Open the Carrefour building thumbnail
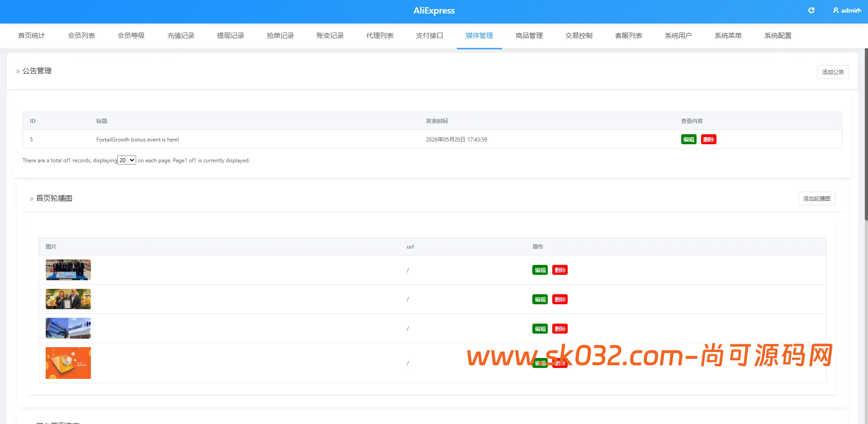 [68, 328]
